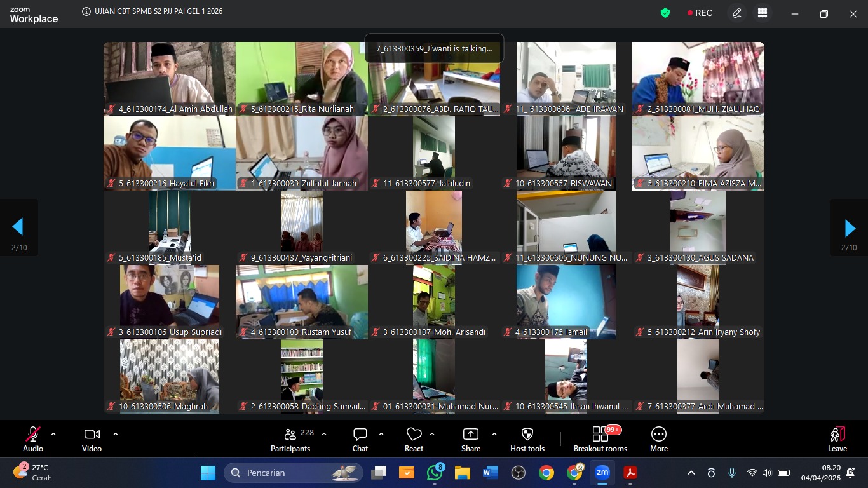
Task: Expand the audio options arrow
Action: (53, 434)
